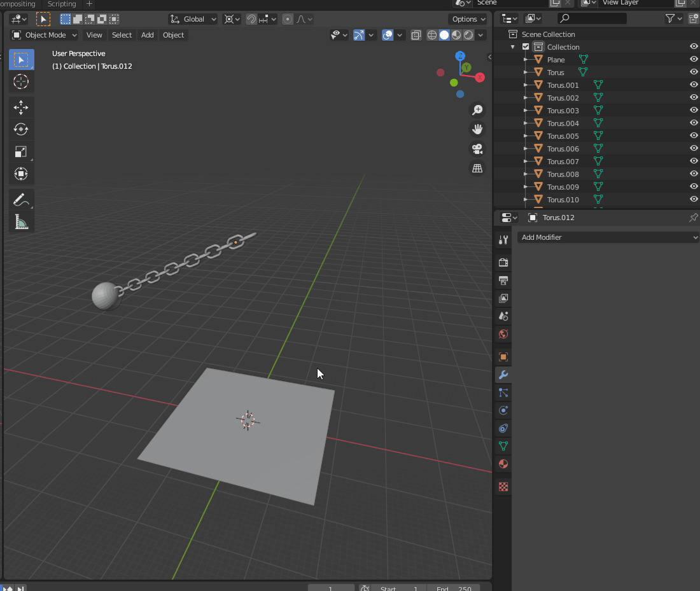
Task: Open the World properties tab
Action: point(503,334)
